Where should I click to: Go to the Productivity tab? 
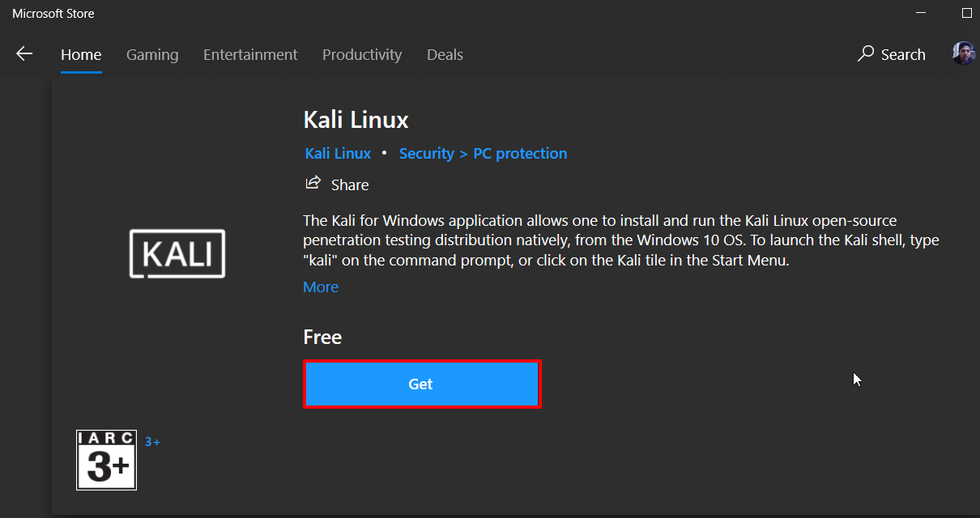362,55
